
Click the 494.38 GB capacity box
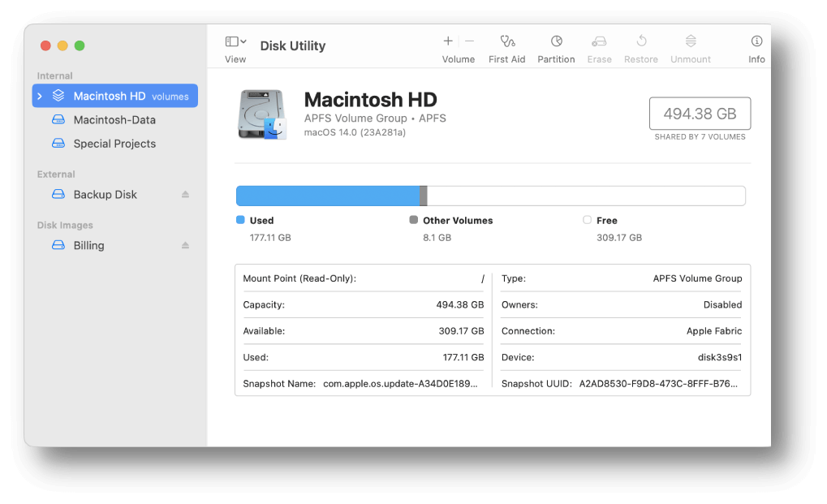(700, 114)
